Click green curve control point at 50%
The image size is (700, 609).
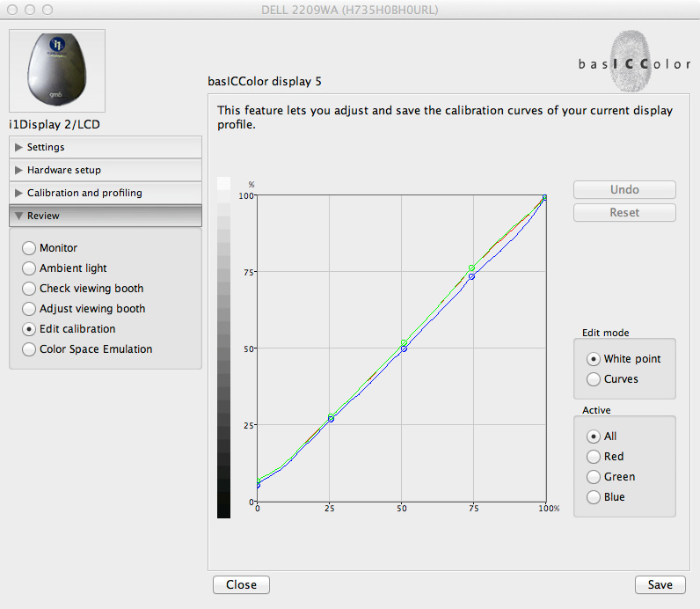(404, 342)
